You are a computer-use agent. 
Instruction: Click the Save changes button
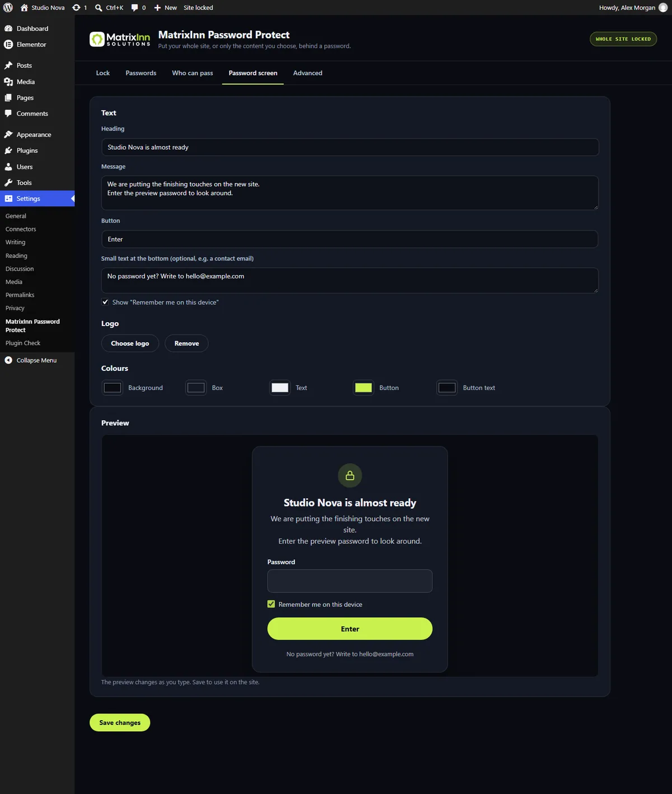pos(120,723)
